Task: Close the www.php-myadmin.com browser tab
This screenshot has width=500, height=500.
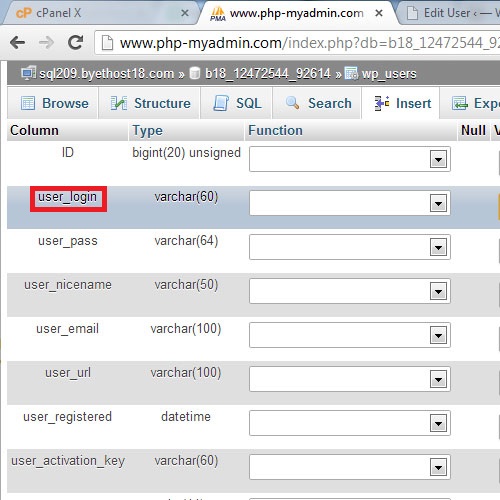Action: tap(379, 13)
